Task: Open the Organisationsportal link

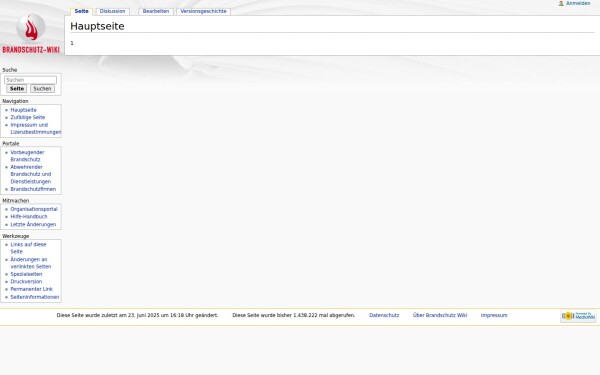Action: click(x=34, y=209)
